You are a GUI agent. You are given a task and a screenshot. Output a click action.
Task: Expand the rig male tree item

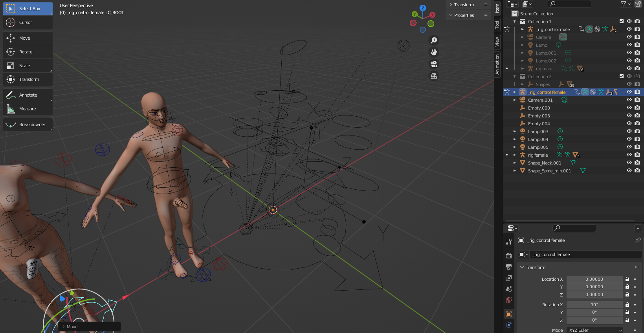(523, 69)
